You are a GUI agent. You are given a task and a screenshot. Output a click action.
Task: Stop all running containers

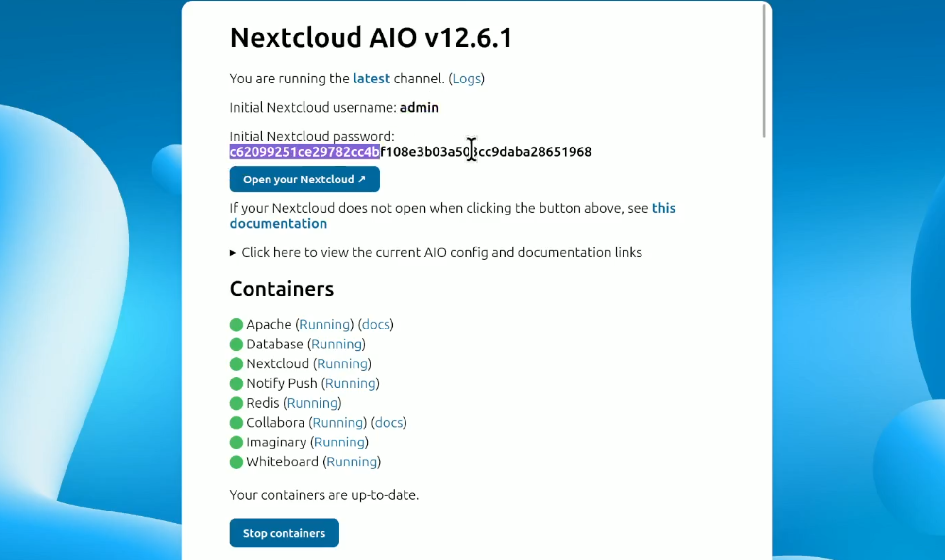(x=284, y=532)
